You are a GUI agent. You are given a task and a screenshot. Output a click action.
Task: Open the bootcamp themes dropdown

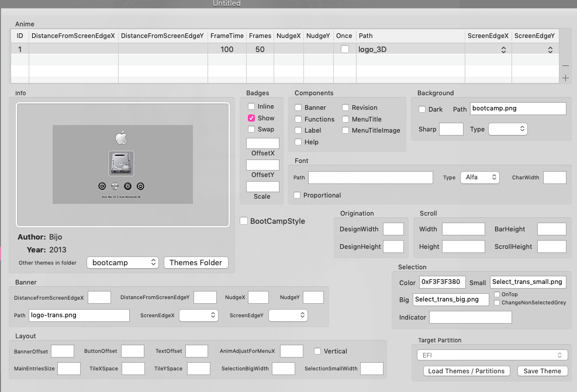(123, 262)
